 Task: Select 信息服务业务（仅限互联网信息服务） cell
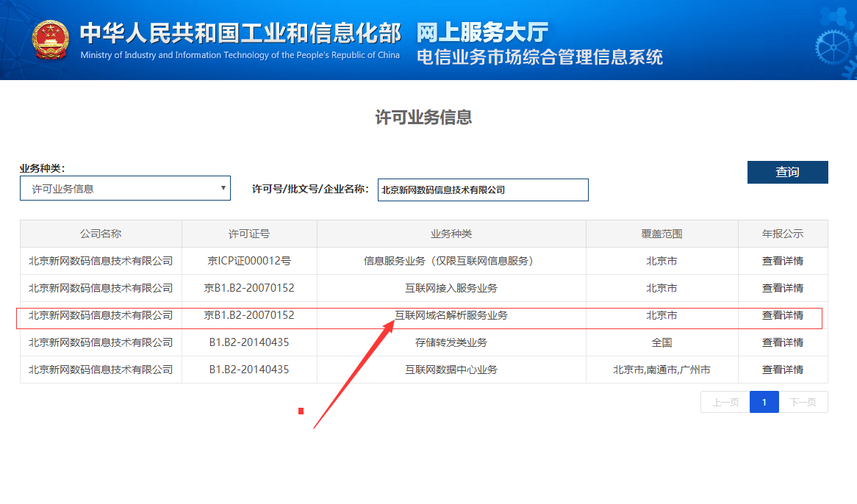pos(451,261)
